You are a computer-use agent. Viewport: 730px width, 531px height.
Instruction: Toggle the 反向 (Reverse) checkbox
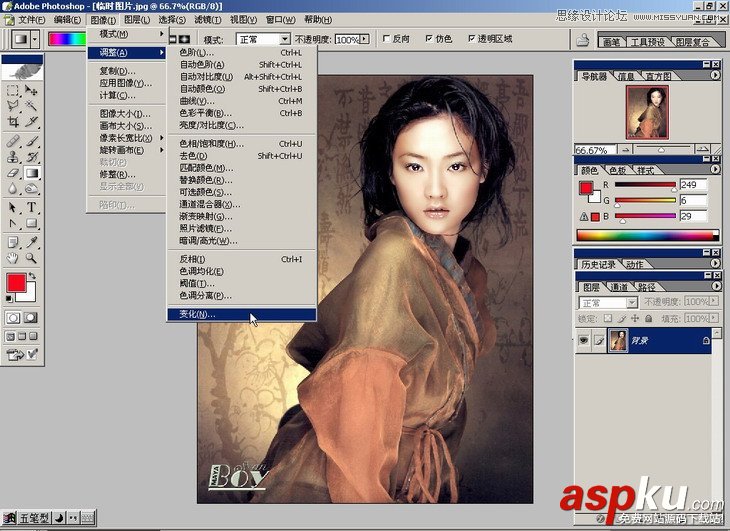click(x=388, y=39)
